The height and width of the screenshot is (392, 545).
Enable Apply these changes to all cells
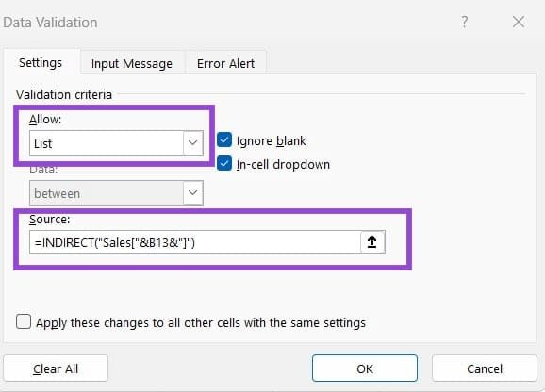click(24, 322)
